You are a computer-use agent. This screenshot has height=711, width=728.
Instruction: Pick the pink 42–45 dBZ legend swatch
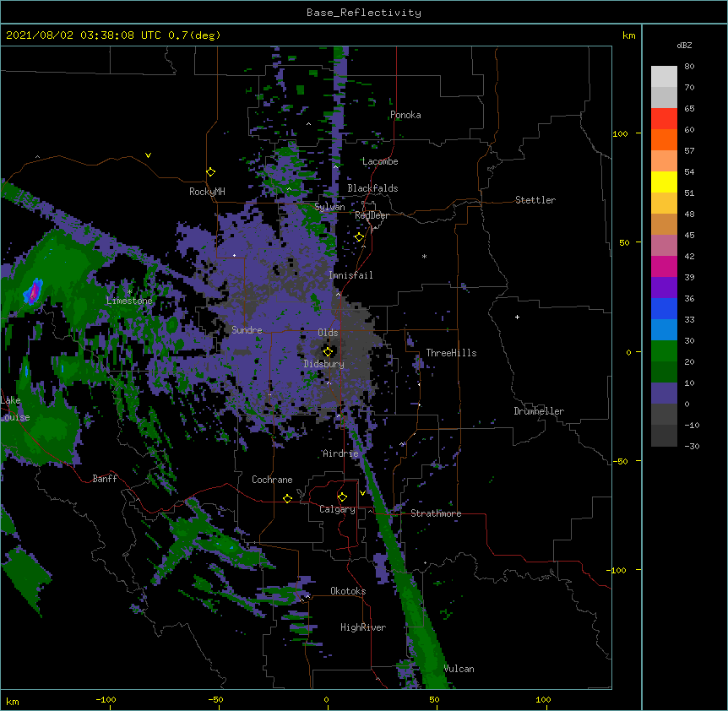[x=664, y=246]
